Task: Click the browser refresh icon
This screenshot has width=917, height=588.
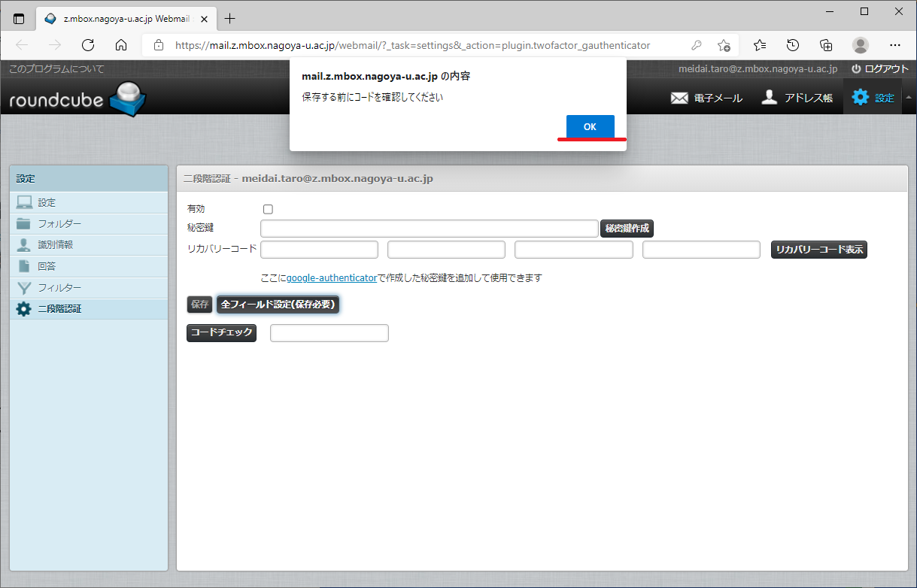Action: point(88,45)
